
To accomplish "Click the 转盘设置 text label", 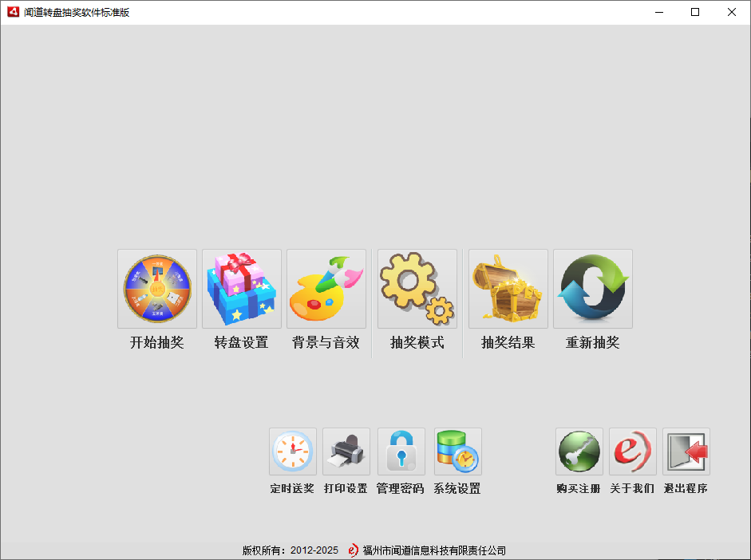I will coord(241,342).
